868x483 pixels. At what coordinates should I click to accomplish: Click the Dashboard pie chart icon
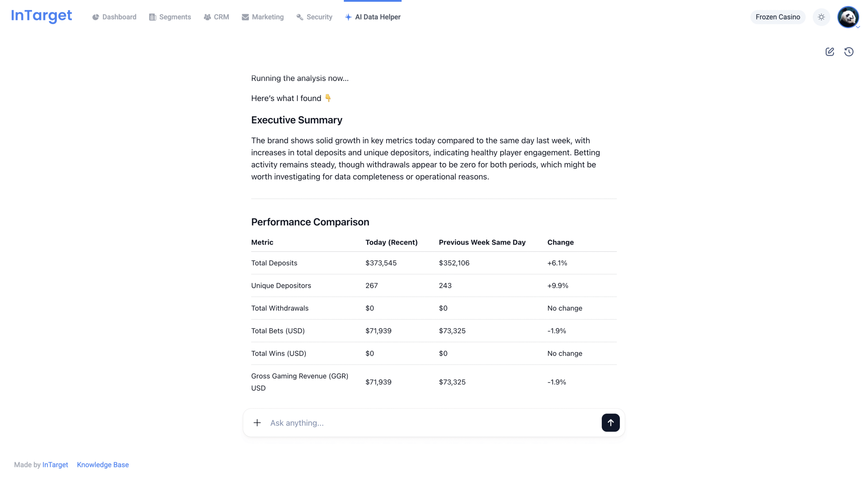tap(96, 17)
